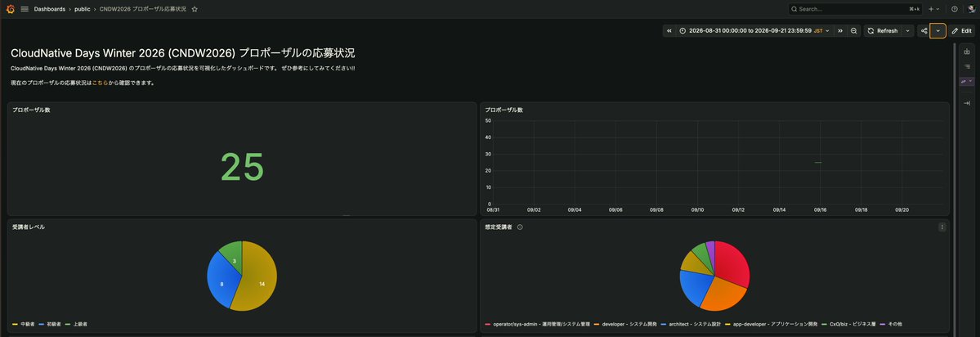Go to public folder breadcrumb

point(83,9)
